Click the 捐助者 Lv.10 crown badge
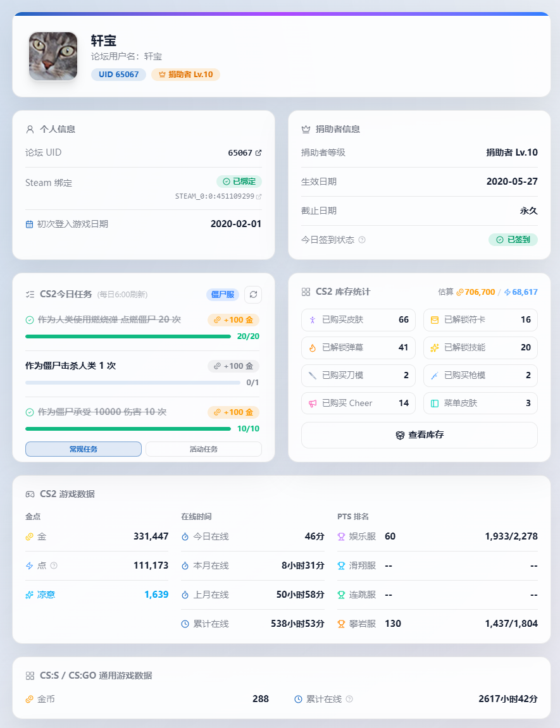 click(186, 74)
